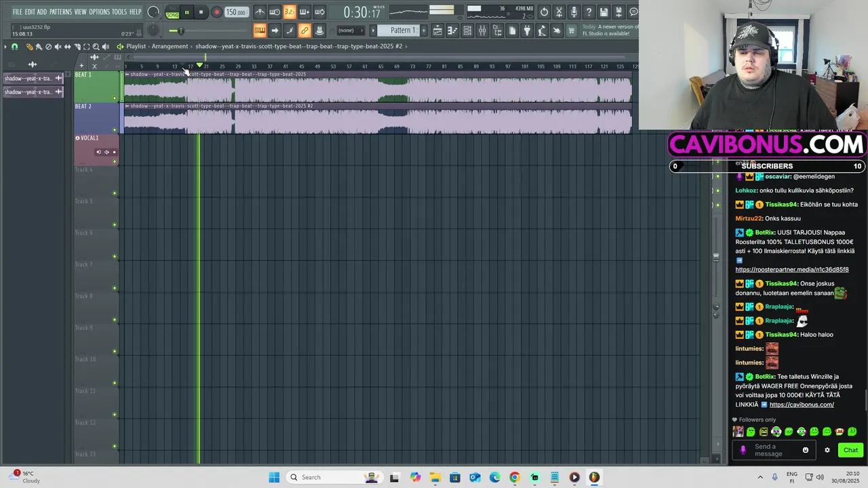Toggle the 3-2-1 countdown before recording
The height and width of the screenshot is (488, 868).
click(x=290, y=12)
